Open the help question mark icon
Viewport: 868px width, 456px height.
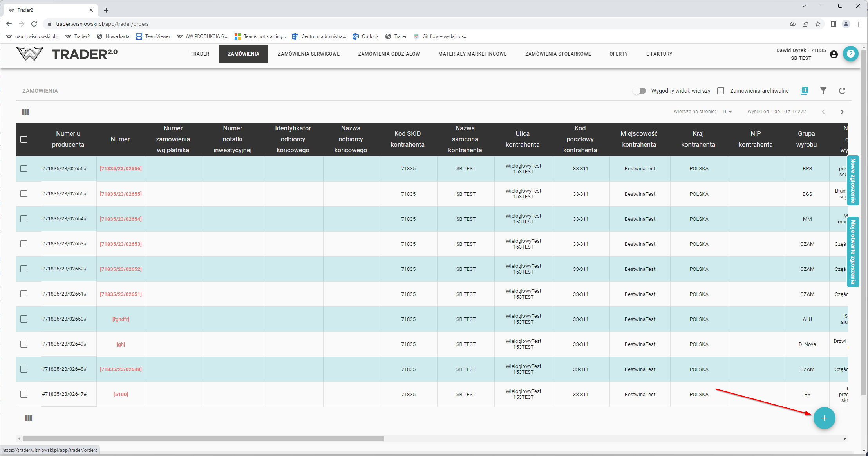point(851,54)
